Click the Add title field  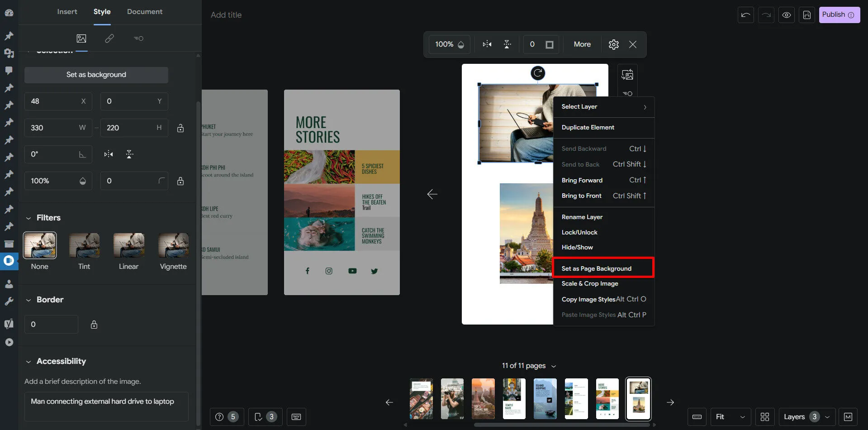(226, 15)
